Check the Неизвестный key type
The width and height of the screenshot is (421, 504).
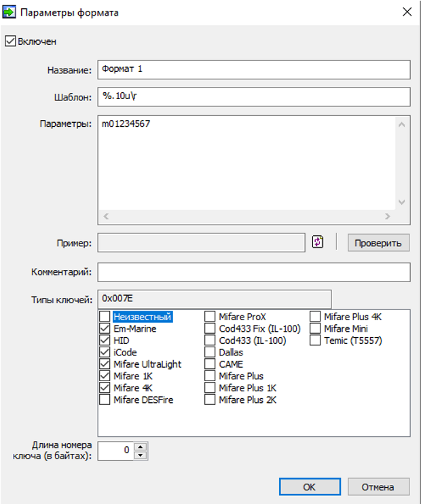coord(105,317)
